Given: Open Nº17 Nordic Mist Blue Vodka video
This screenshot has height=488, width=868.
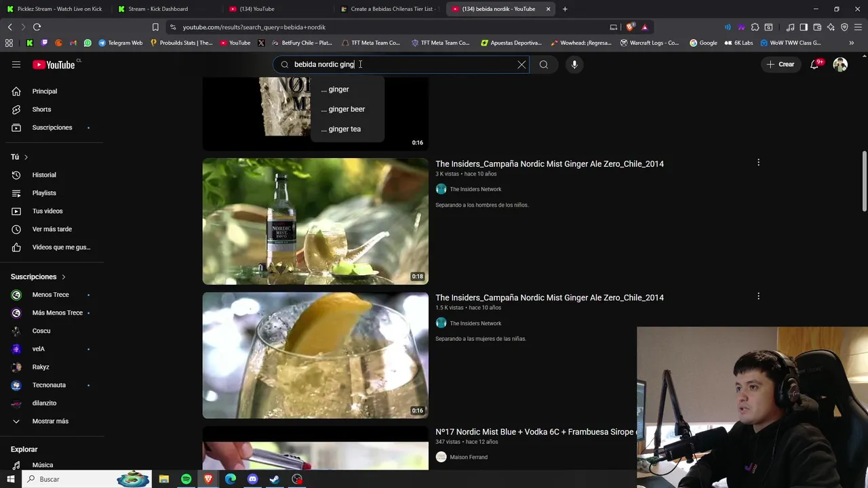Looking at the screenshot, I should (x=535, y=432).
